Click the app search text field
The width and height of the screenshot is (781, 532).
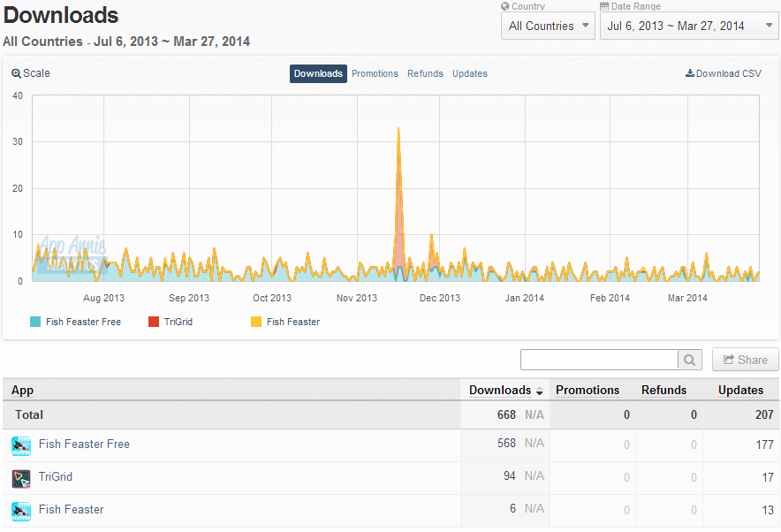(x=599, y=360)
